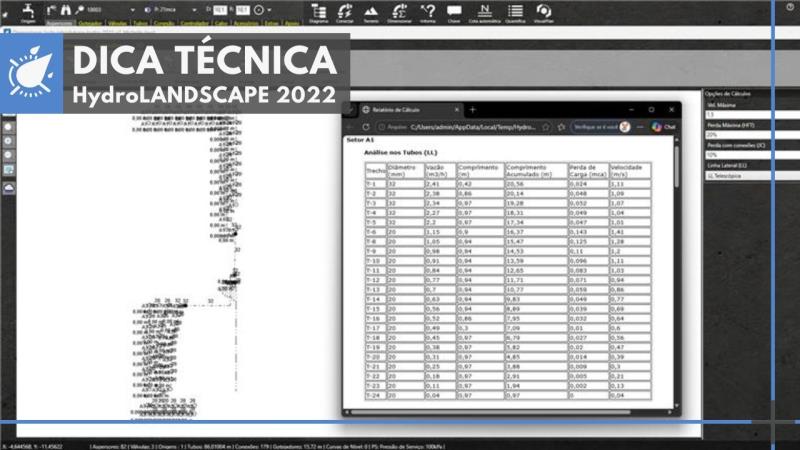Click the Verifique se é você button
The height and width of the screenshot is (450, 800).
pyautogui.click(x=601, y=127)
